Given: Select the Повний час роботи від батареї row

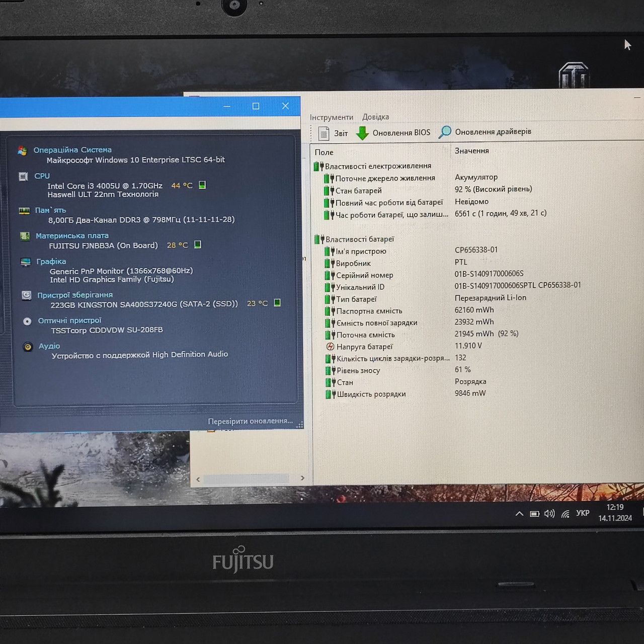Looking at the screenshot, I should [x=389, y=203].
